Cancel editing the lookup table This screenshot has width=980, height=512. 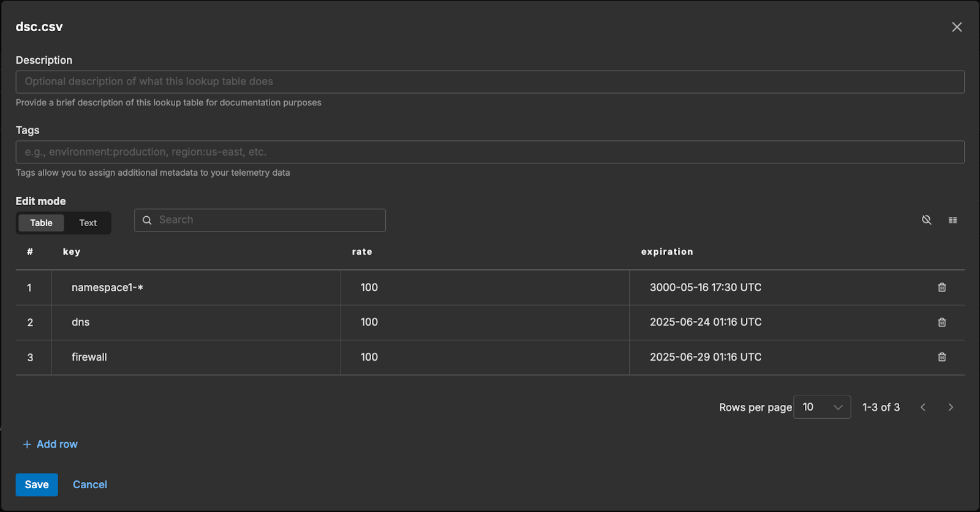(89, 484)
